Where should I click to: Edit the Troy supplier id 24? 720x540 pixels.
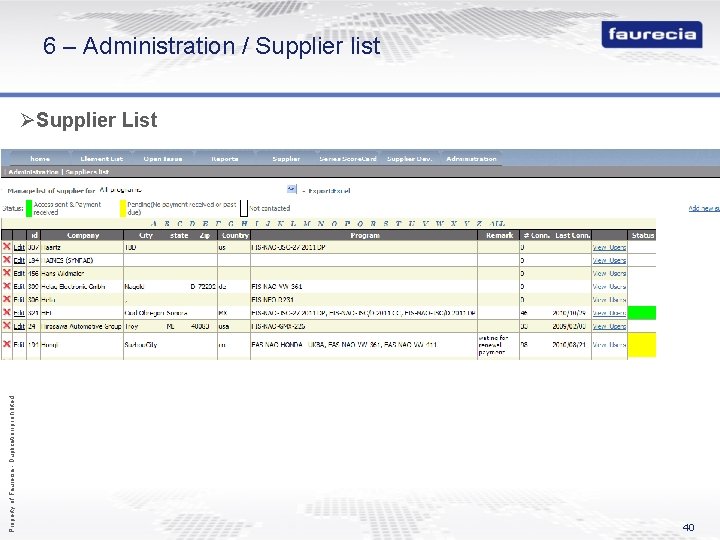19,326
